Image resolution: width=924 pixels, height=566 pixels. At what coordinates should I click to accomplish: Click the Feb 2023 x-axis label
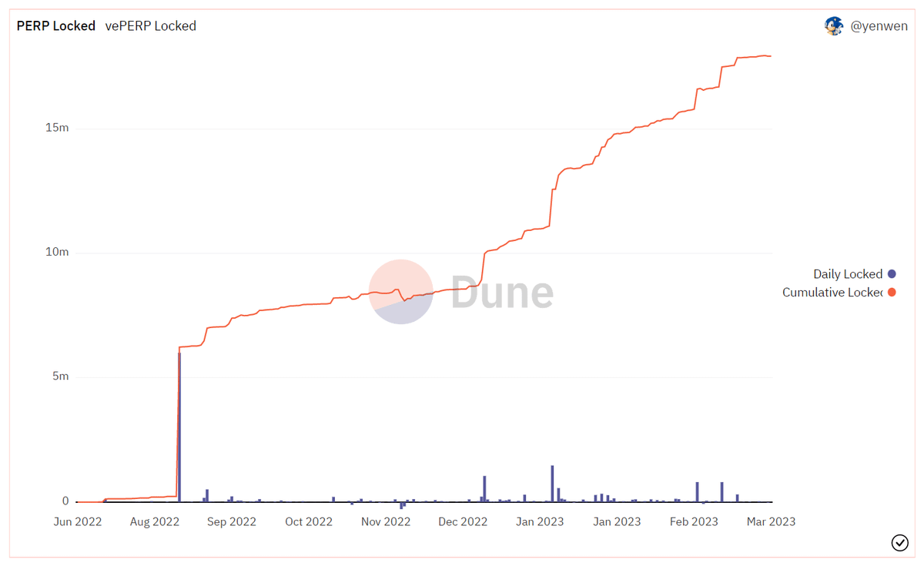[694, 521]
